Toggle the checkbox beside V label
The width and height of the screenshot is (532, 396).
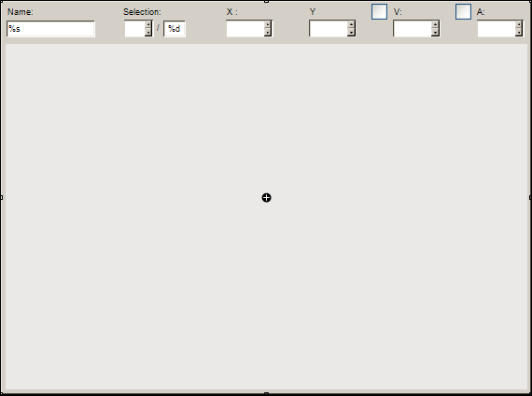[x=379, y=11]
